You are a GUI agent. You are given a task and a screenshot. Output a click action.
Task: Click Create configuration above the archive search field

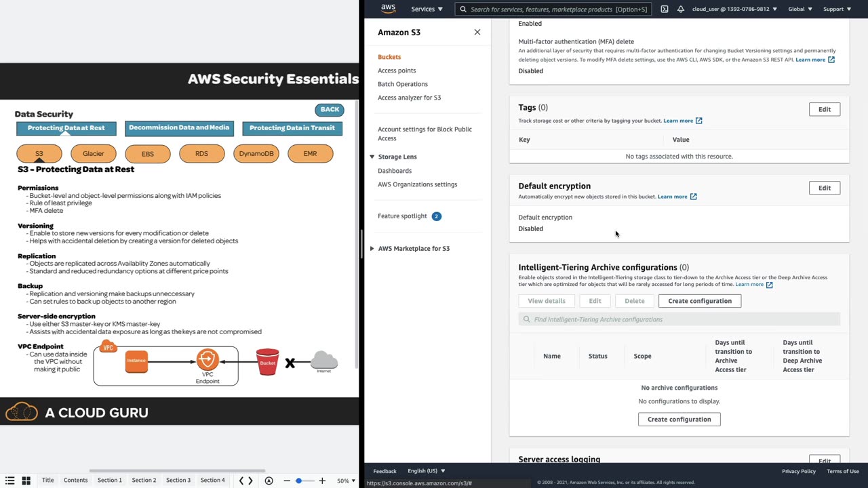pyautogui.click(x=700, y=301)
